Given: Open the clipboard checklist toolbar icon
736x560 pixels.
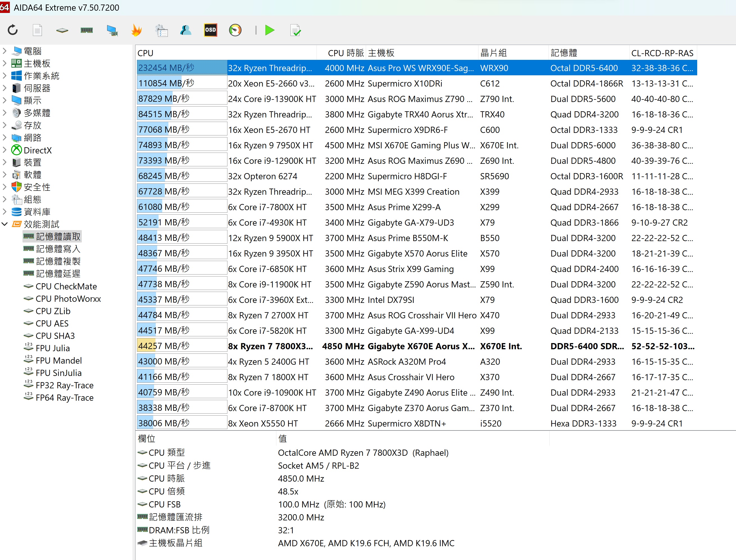Looking at the screenshot, I should (x=161, y=30).
